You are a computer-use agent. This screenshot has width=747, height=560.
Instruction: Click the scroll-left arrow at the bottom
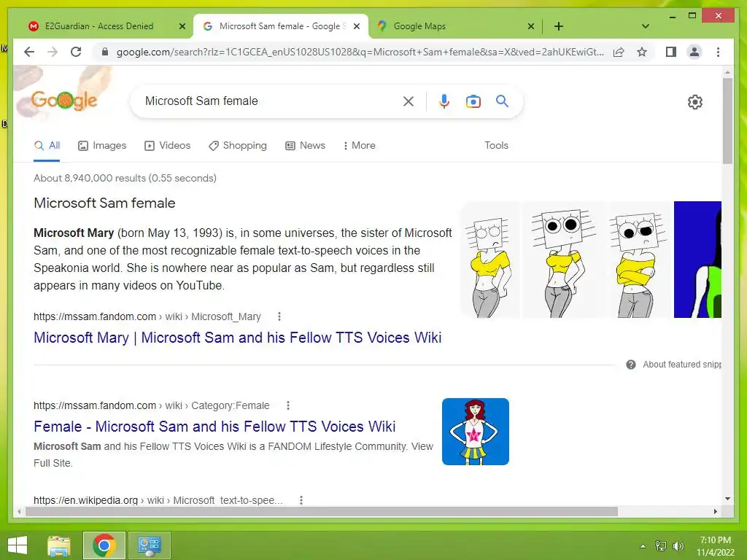[x=19, y=512]
